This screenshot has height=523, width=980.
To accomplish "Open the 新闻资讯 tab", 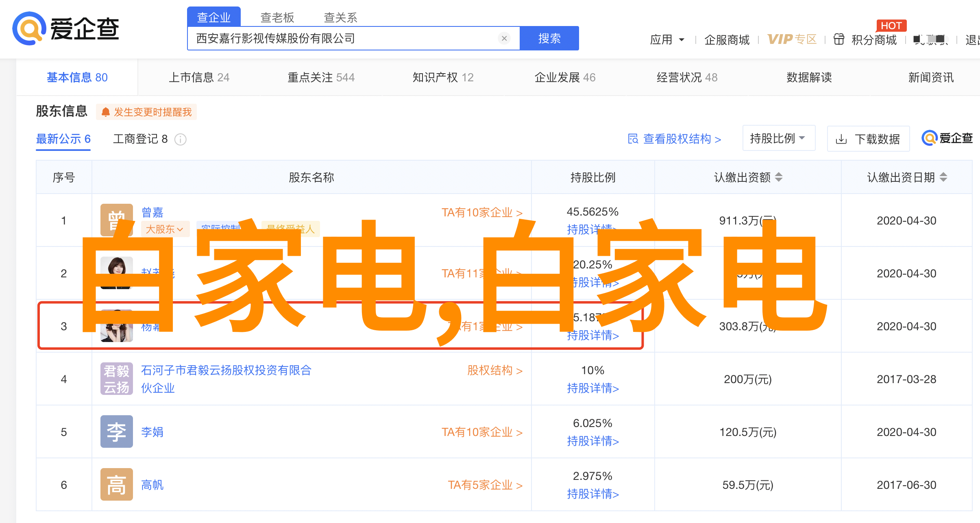I will tap(931, 77).
